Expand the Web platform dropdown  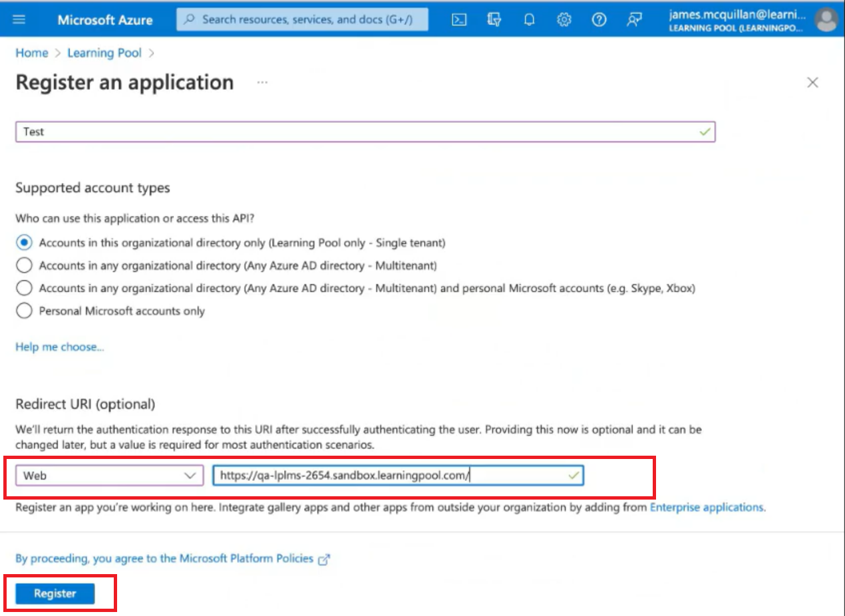(110, 476)
